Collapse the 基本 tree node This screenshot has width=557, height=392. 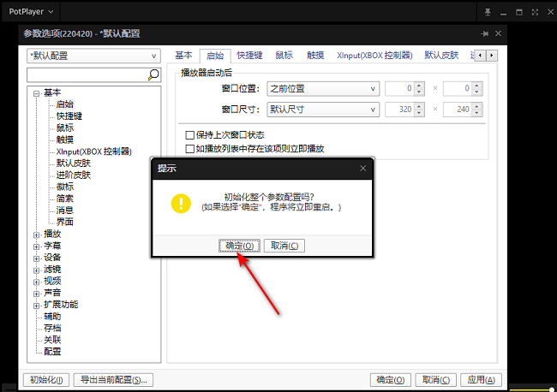(36, 92)
